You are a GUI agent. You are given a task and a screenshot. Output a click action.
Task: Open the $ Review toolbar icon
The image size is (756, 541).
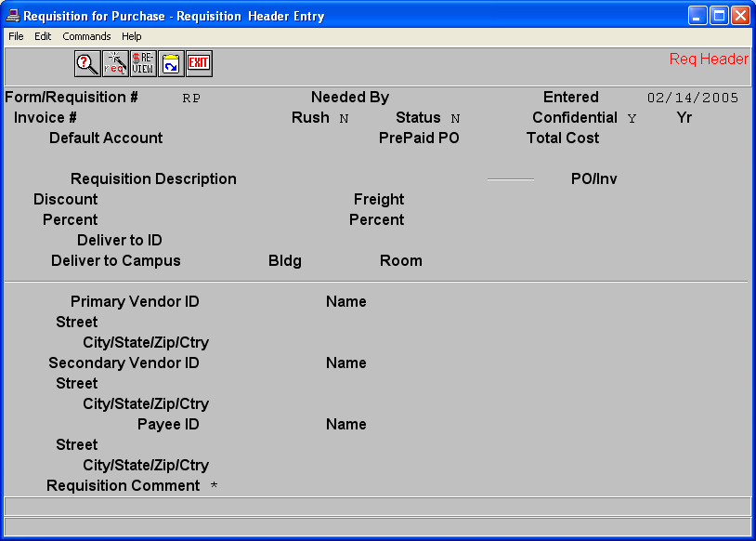click(x=143, y=63)
